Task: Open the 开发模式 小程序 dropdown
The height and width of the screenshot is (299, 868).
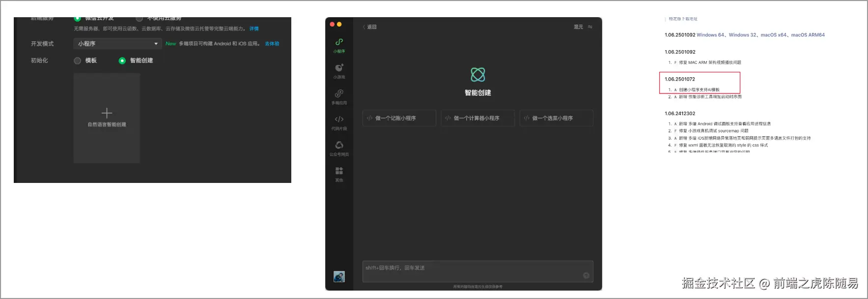Action: click(x=117, y=44)
